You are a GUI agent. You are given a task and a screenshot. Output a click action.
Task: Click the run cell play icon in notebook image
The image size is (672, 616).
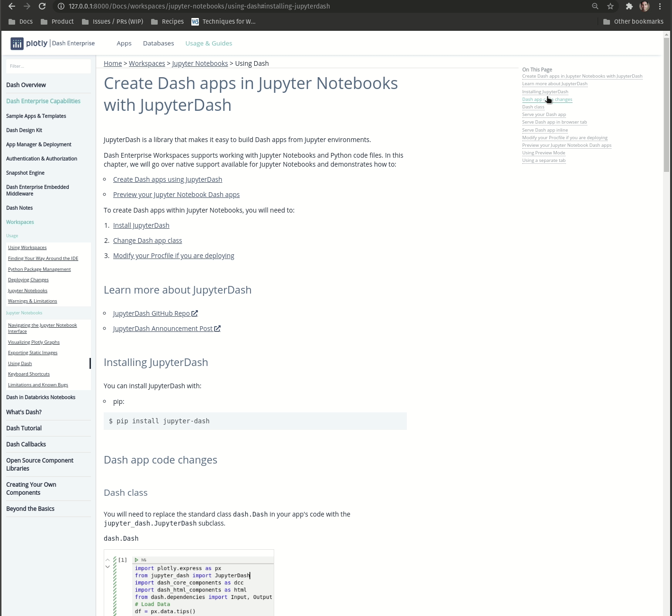136,560
